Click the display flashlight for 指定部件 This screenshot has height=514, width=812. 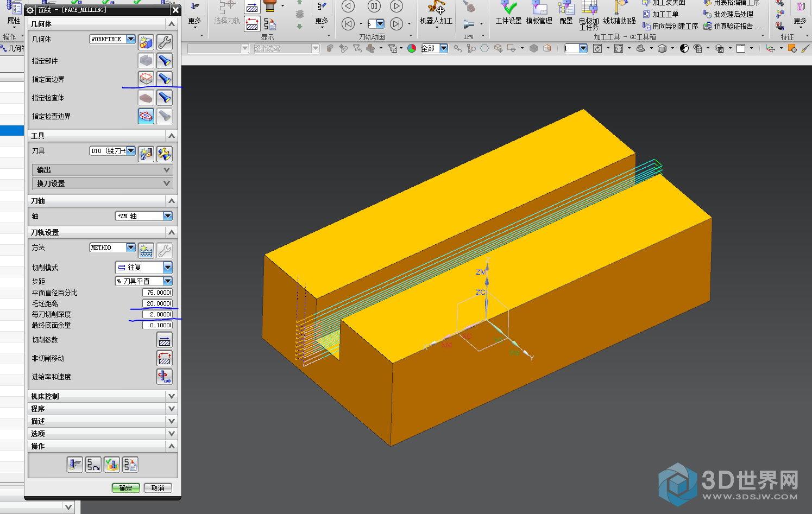coord(164,60)
